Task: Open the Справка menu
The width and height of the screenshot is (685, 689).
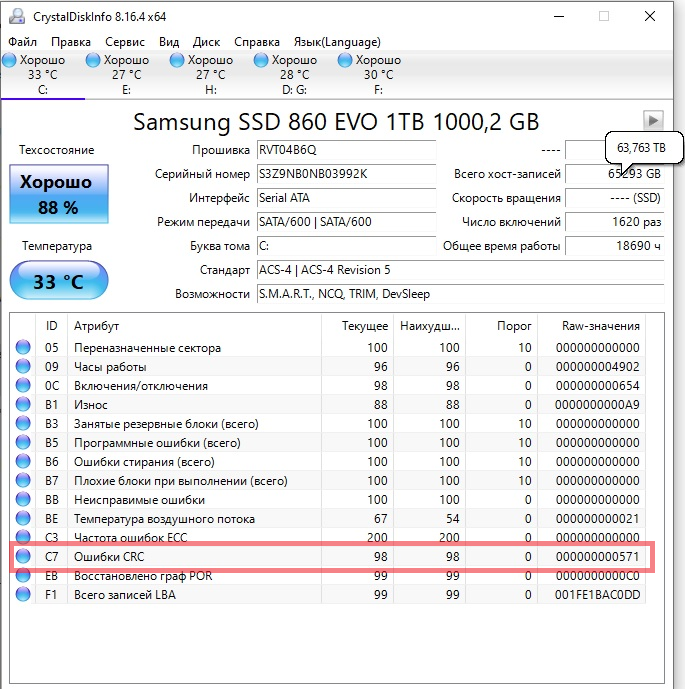Action: [257, 42]
